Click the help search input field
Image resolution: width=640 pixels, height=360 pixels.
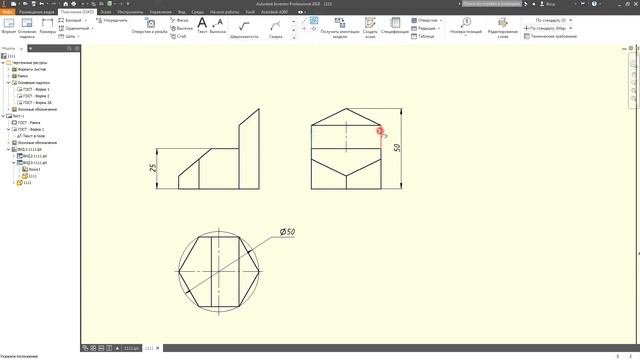coord(491,4)
